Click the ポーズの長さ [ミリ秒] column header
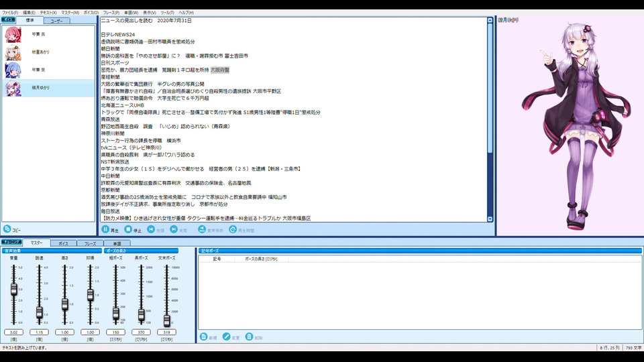 [261, 259]
